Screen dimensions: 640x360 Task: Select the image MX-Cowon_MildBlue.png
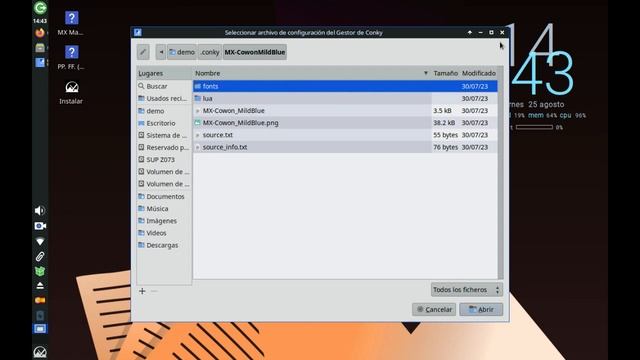pyautogui.click(x=345, y=123)
